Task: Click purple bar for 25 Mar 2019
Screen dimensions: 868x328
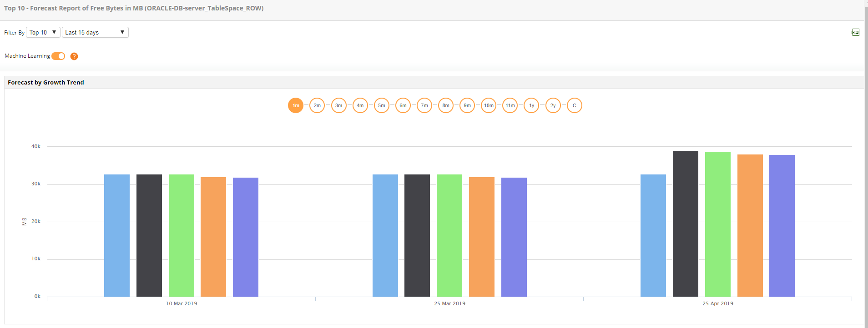Action: [x=514, y=237]
